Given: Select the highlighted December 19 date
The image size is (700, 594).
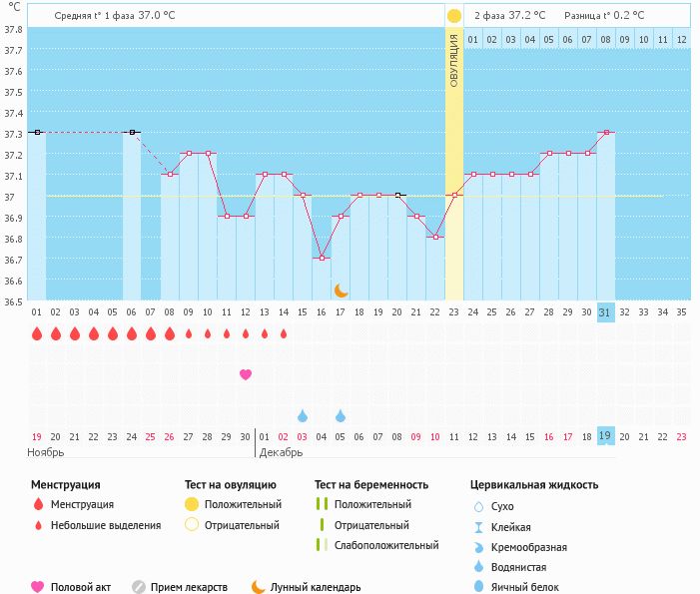Looking at the screenshot, I should [605, 435].
